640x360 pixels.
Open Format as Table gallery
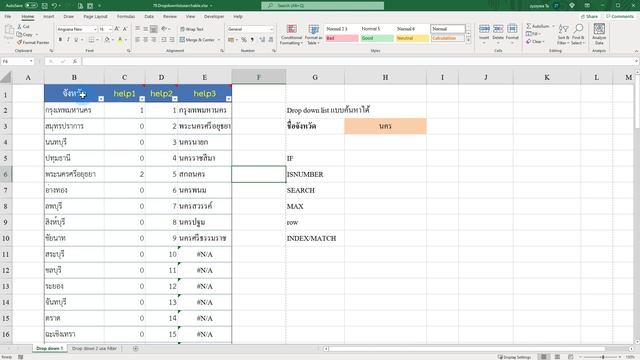(313, 35)
